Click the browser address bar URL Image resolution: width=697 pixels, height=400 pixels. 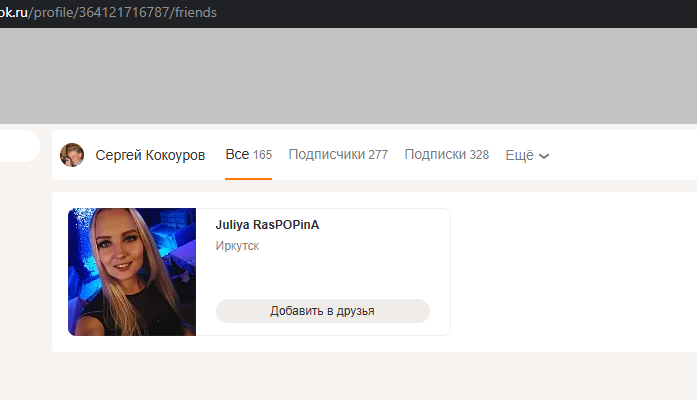pyautogui.click(x=108, y=12)
